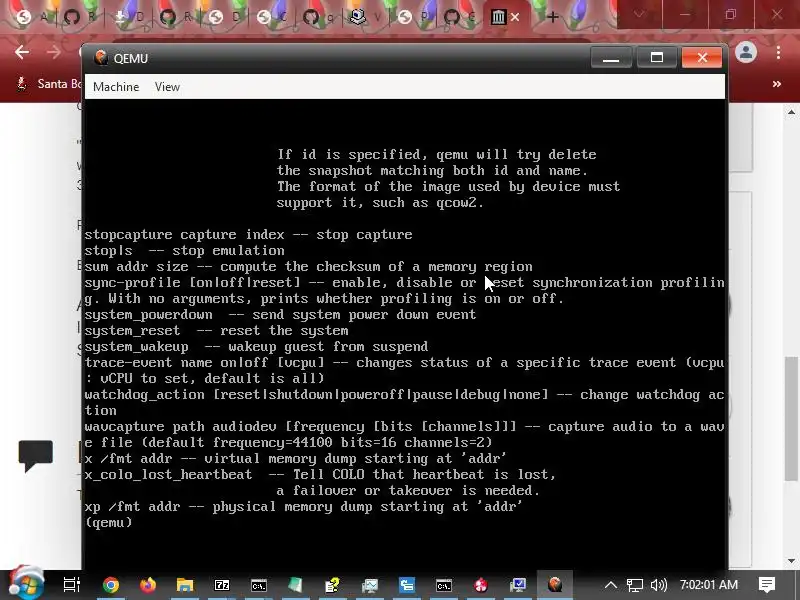Screen dimensions: 800x600
Task: Click the 'system_reset' help line
Action: point(216,331)
